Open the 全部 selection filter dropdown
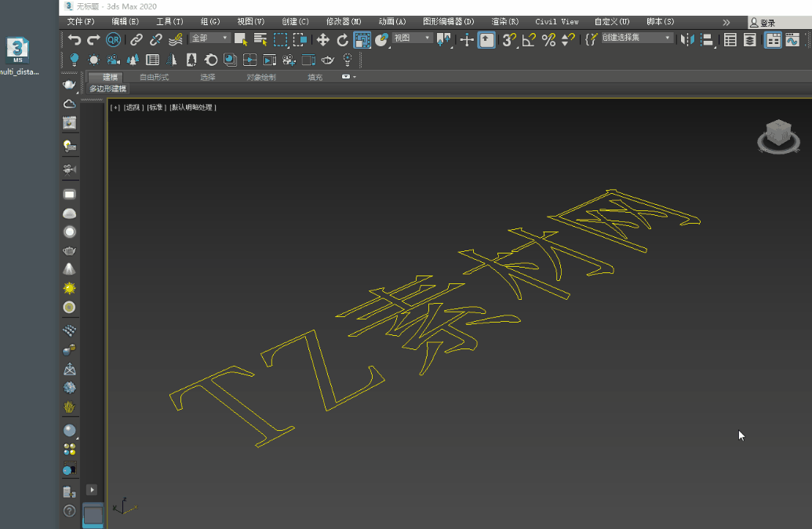Image resolution: width=812 pixels, height=529 pixels. (209, 38)
